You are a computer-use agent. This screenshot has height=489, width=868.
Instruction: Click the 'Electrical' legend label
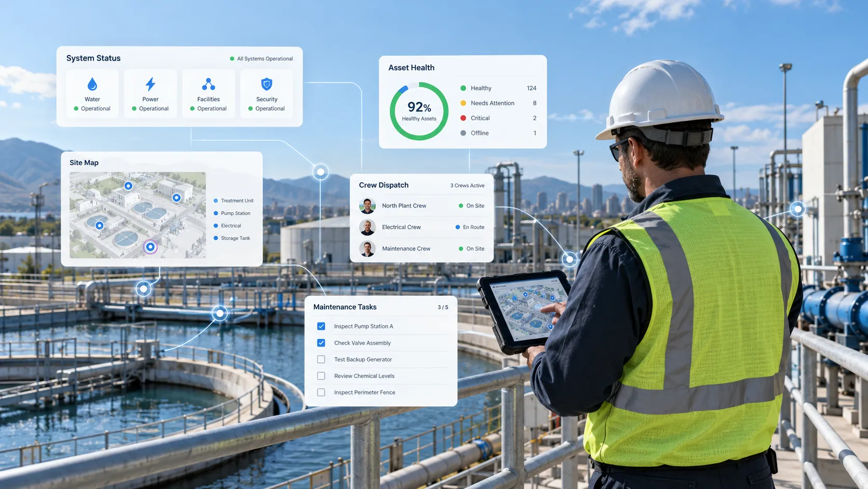231,226
